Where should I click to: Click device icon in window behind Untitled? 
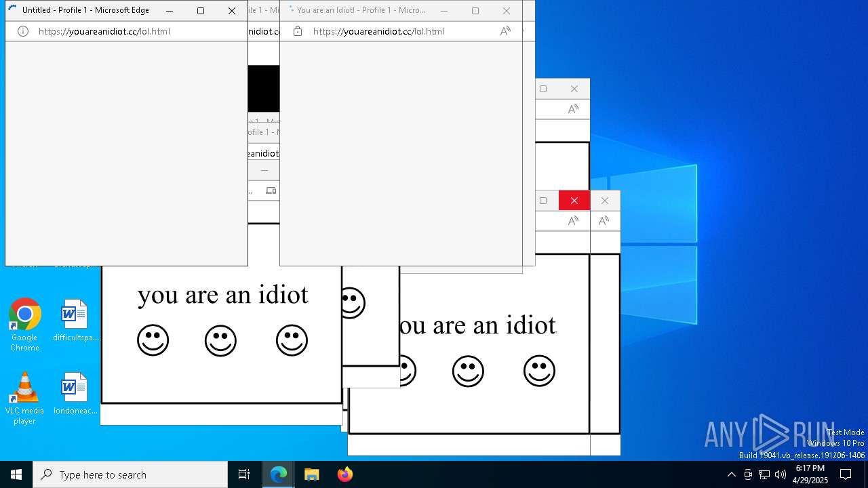[x=271, y=190]
